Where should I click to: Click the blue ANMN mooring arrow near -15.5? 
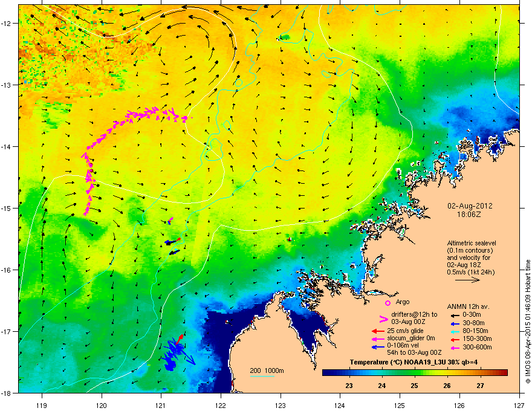tap(170, 242)
